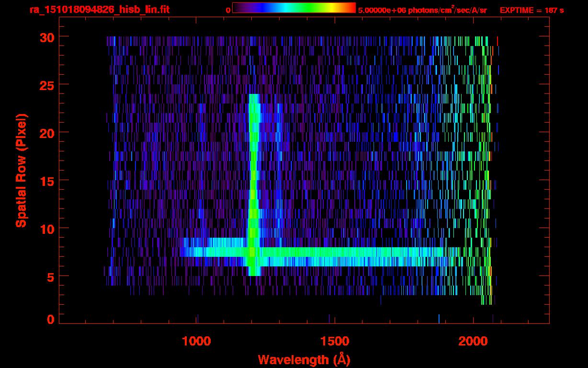
Task: Click the Spatial Row (Pixel) axis title
Action: [21, 171]
